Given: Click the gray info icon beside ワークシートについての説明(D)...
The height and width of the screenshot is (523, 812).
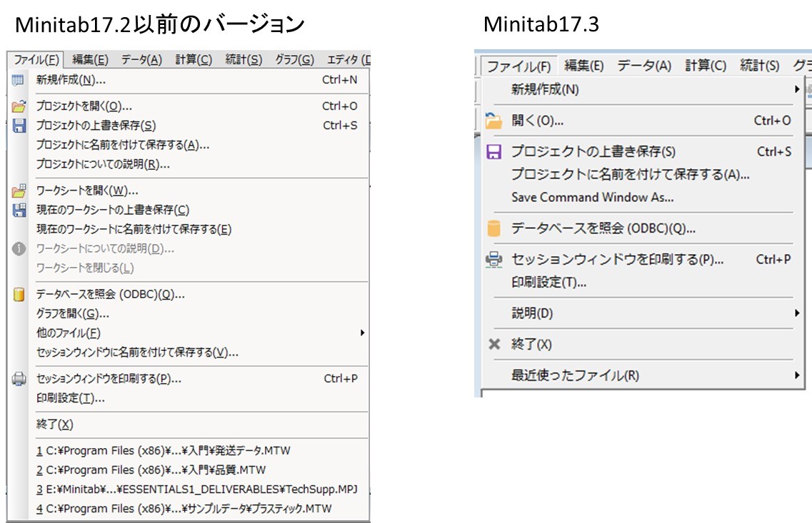Looking at the screenshot, I should click(19, 249).
